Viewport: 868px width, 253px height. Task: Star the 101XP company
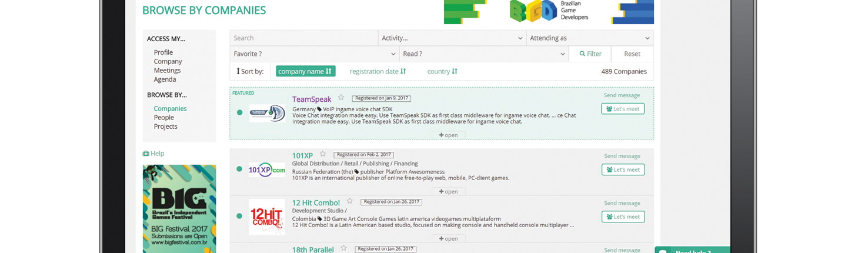click(x=323, y=154)
